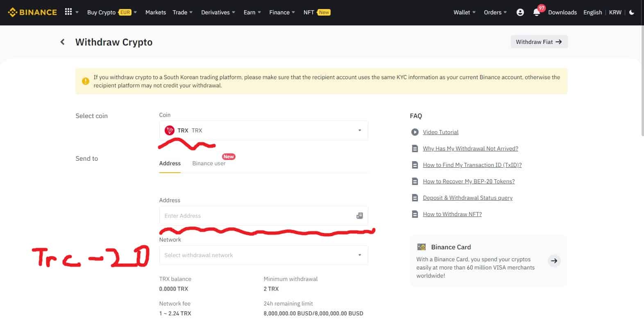Expand the Wallet menu
The image size is (644, 324).
pos(464,12)
